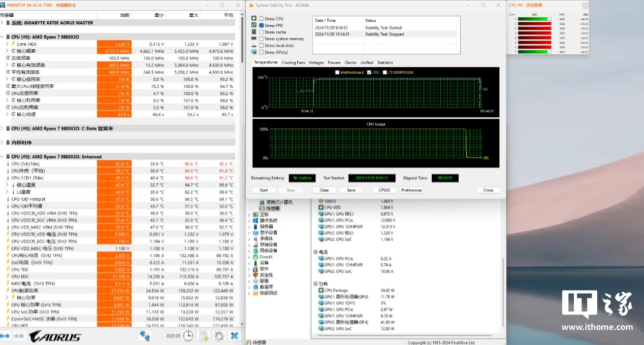Select 安全性 shield item in AIDA64 tree

[x=263, y=275]
